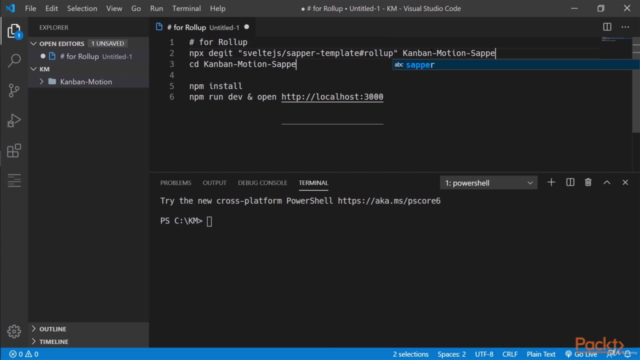
Task: Open the Go menu
Action: coord(136,8)
